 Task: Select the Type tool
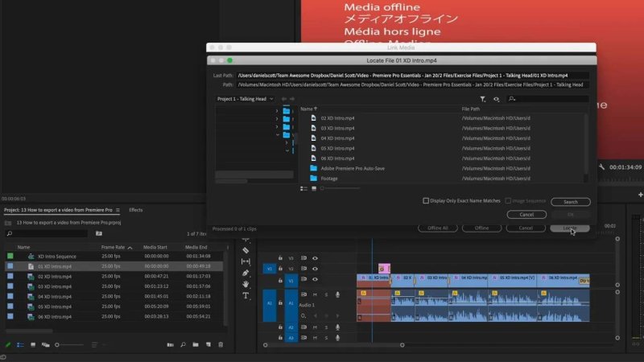(246, 295)
